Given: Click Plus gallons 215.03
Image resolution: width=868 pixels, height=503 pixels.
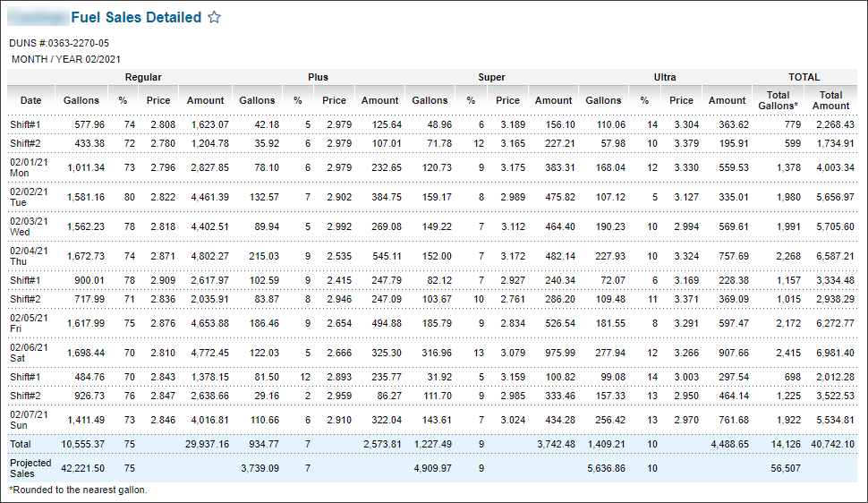Looking at the screenshot, I should click(x=264, y=256).
